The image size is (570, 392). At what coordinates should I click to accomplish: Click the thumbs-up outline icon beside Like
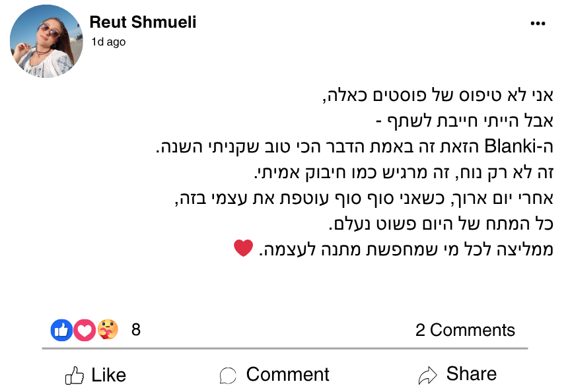pos(75,376)
